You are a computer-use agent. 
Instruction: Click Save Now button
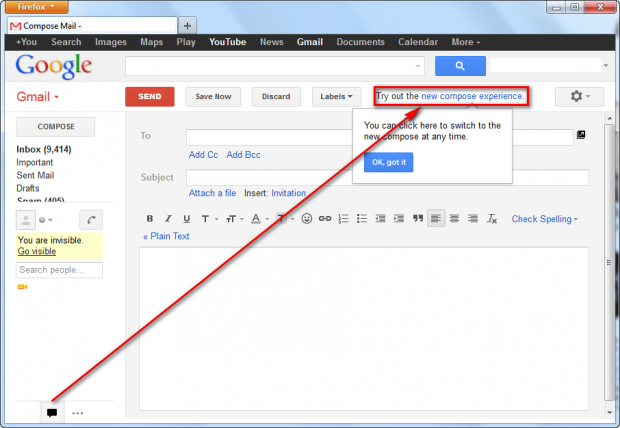213,97
